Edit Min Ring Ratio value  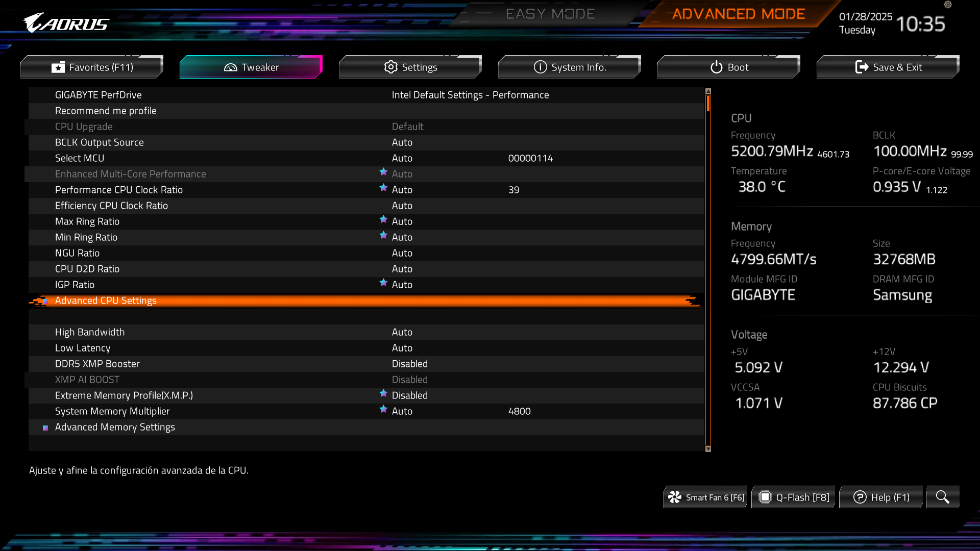tap(402, 237)
